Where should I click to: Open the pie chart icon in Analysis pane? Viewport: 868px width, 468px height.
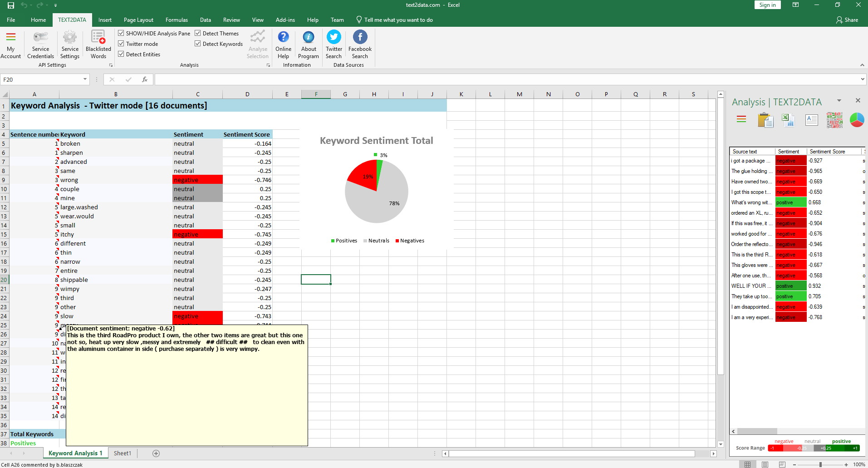(x=857, y=120)
